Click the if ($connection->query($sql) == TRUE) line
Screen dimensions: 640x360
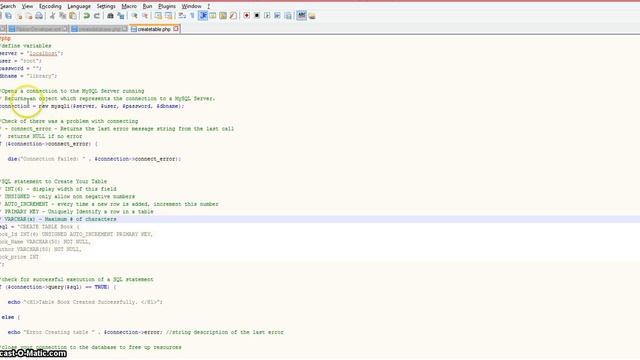click(58, 287)
